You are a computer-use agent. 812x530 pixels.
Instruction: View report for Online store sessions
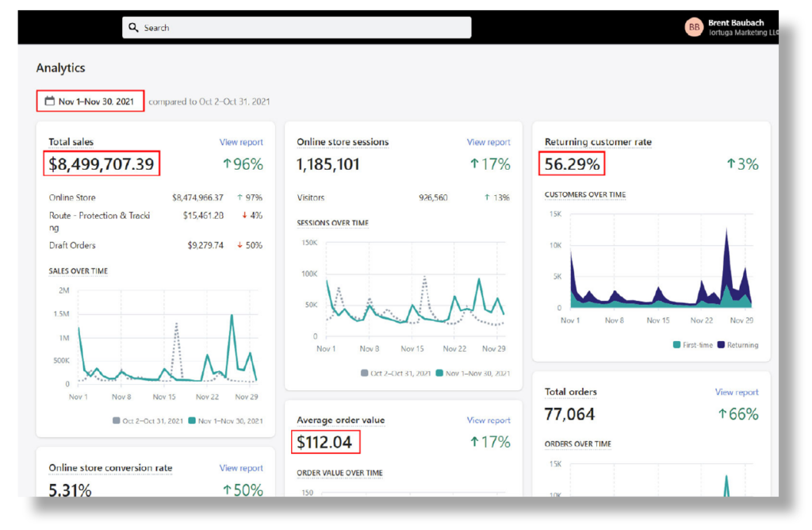point(488,142)
